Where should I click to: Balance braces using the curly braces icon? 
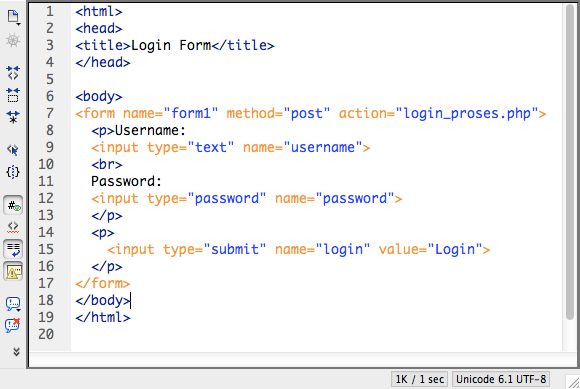tap(13, 172)
